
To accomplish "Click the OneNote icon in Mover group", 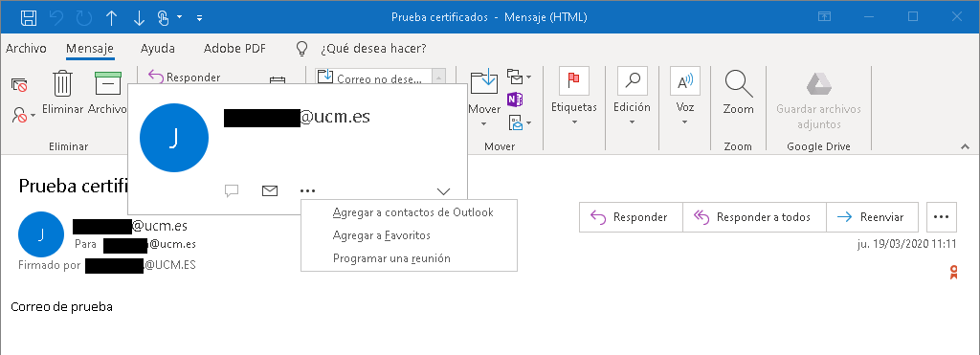I will coord(514,100).
